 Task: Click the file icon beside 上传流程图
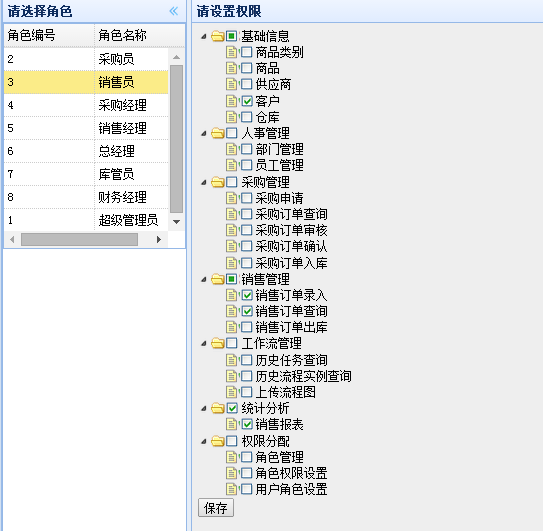231,392
